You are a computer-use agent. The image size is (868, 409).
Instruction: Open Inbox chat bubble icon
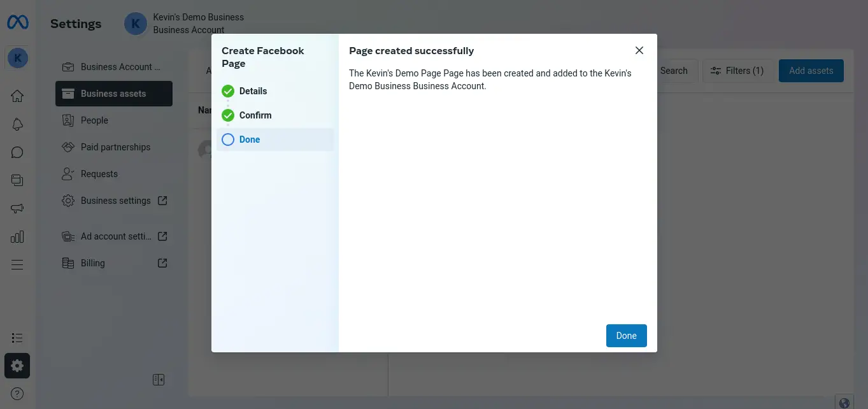point(17,152)
